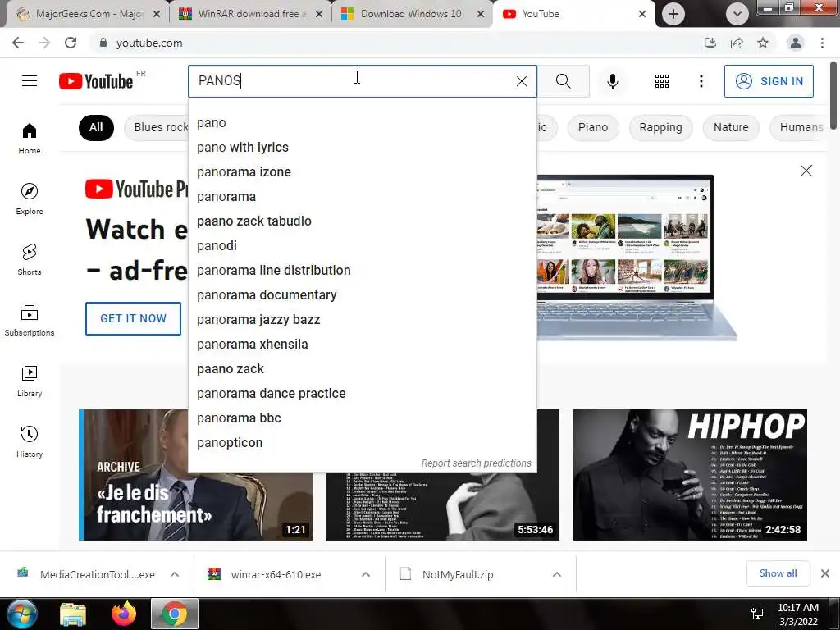Choose suggestion 'panorama izone'
The height and width of the screenshot is (630, 840).
pyautogui.click(x=362, y=172)
